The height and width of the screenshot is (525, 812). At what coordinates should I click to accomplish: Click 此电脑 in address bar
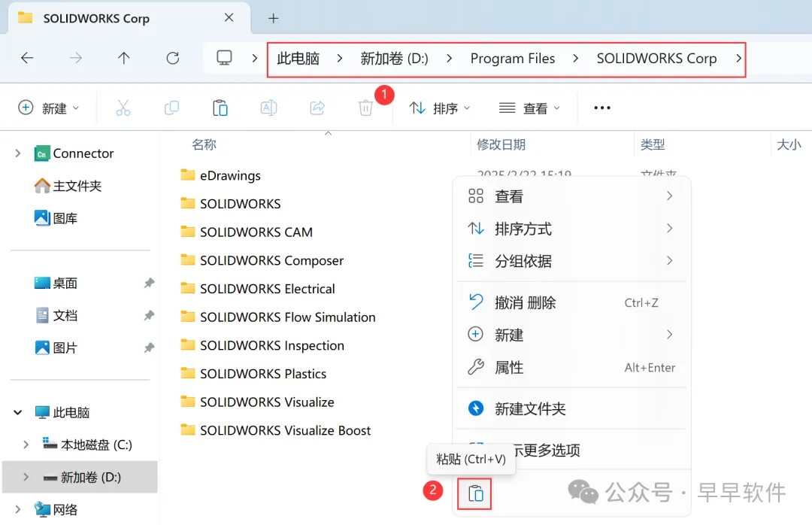pos(298,58)
